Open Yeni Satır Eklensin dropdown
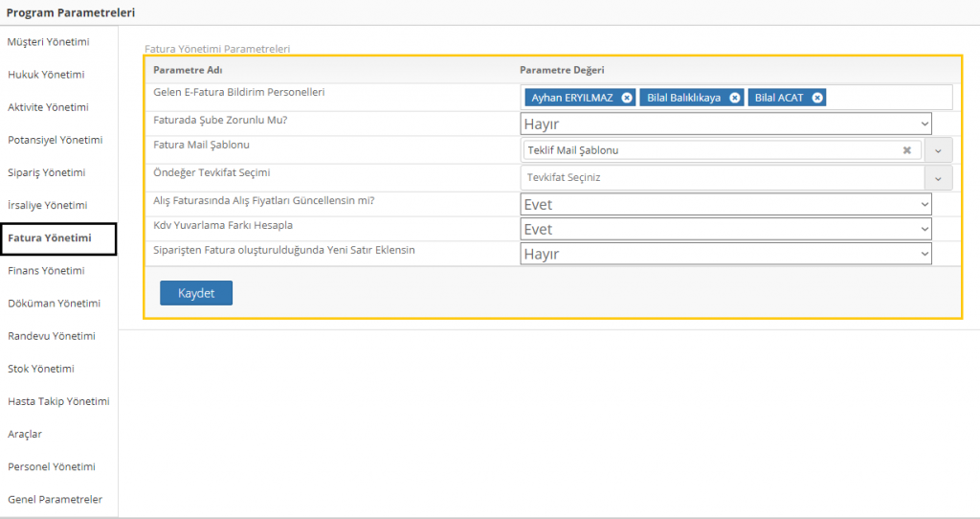This screenshot has height=519, width=980. coord(726,254)
